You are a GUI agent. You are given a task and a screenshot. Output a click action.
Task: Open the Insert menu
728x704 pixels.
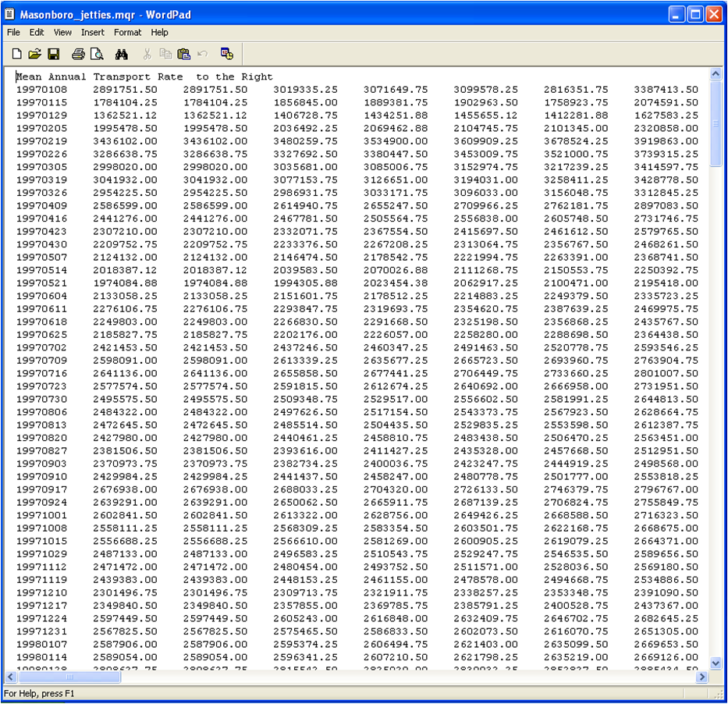tap(93, 33)
